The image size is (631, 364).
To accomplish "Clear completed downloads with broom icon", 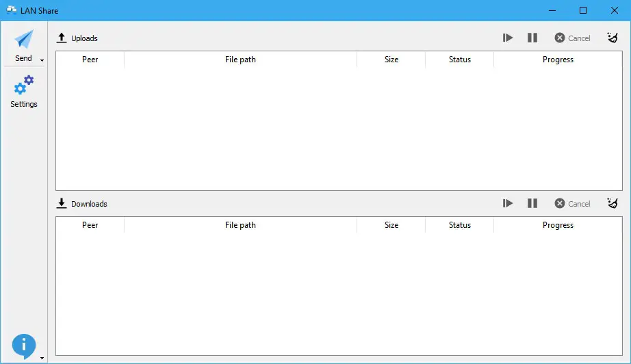I will point(612,203).
